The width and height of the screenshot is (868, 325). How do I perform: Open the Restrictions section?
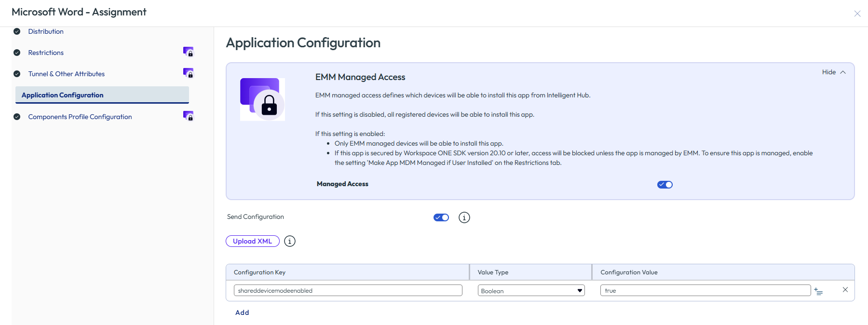(46, 53)
